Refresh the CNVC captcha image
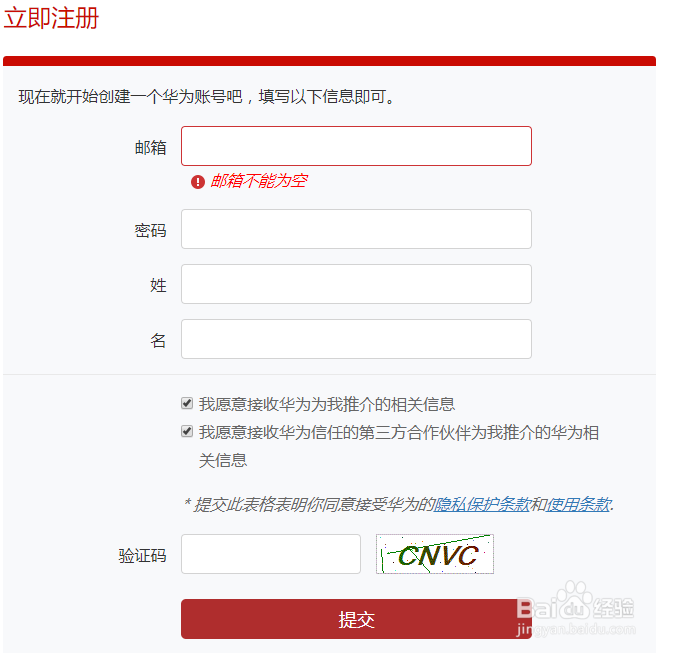 pos(435,553)
